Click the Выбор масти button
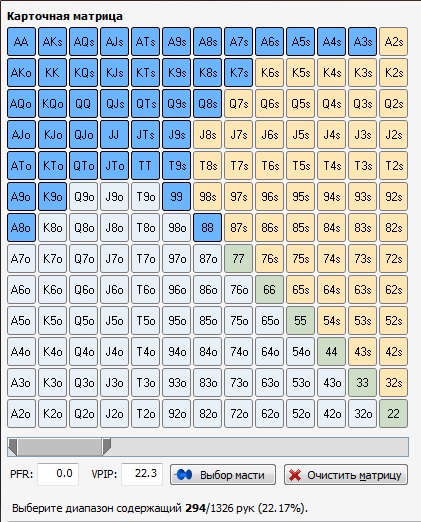421x522 pixels. (223, 474)
